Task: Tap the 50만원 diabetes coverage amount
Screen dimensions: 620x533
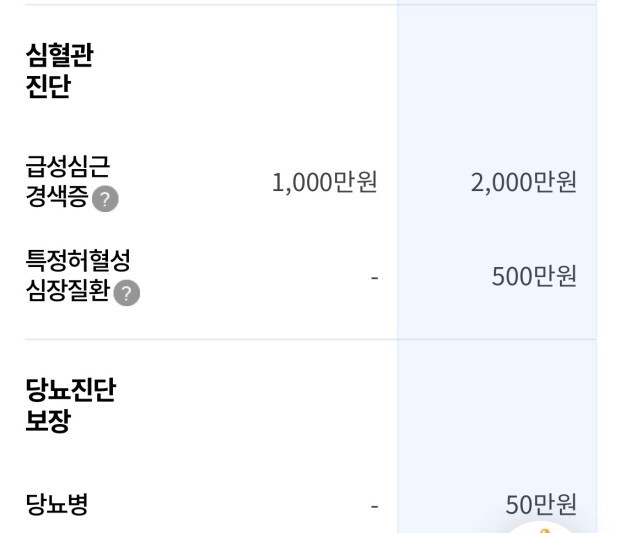Action: pyautogui.click(x=541, y=504)
